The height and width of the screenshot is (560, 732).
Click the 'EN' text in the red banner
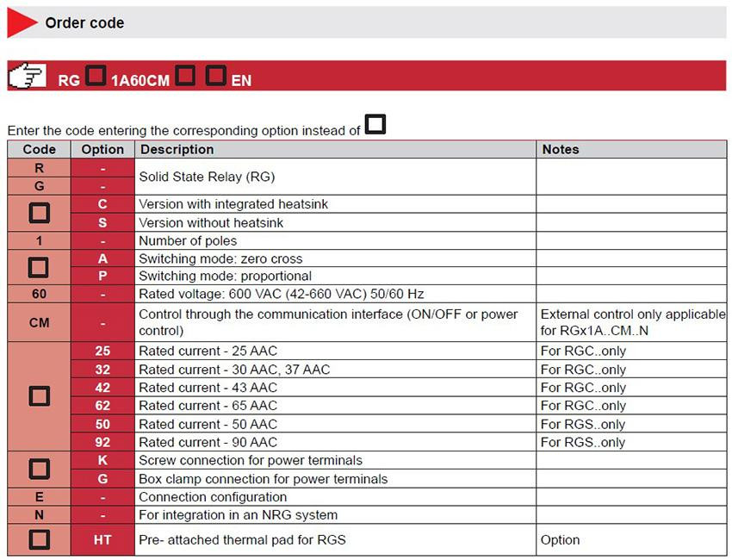click(x=241, y=80)
